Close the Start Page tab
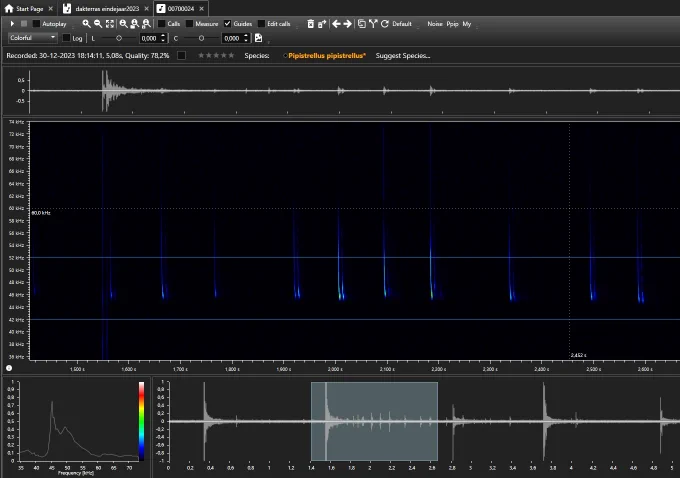Viewport: 680px width, 478px height. (x=50, y=8)
